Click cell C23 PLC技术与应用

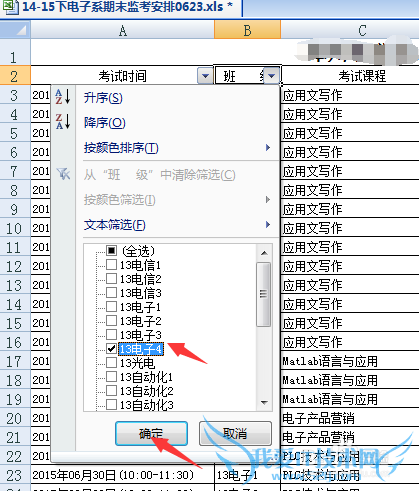coord(350,475)
